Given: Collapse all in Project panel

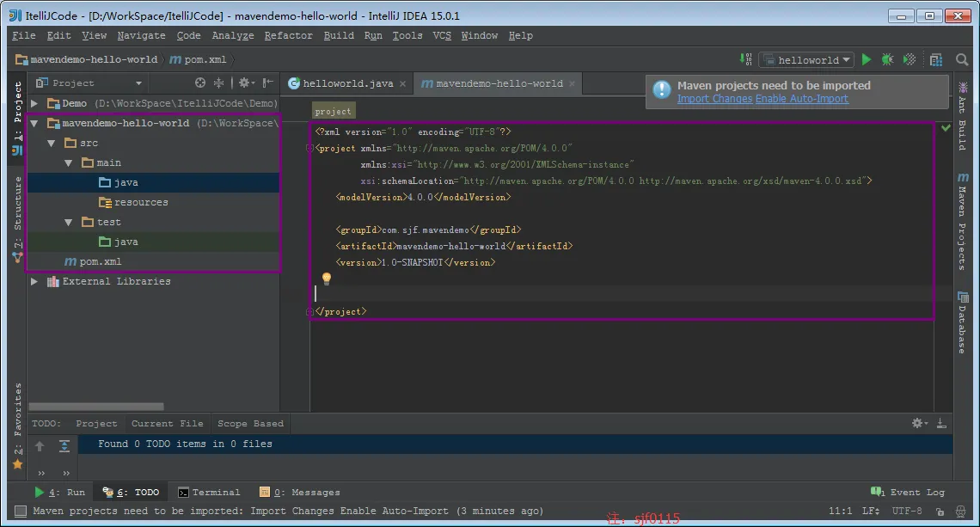Looking at the screenshot, I should point(218,83).
